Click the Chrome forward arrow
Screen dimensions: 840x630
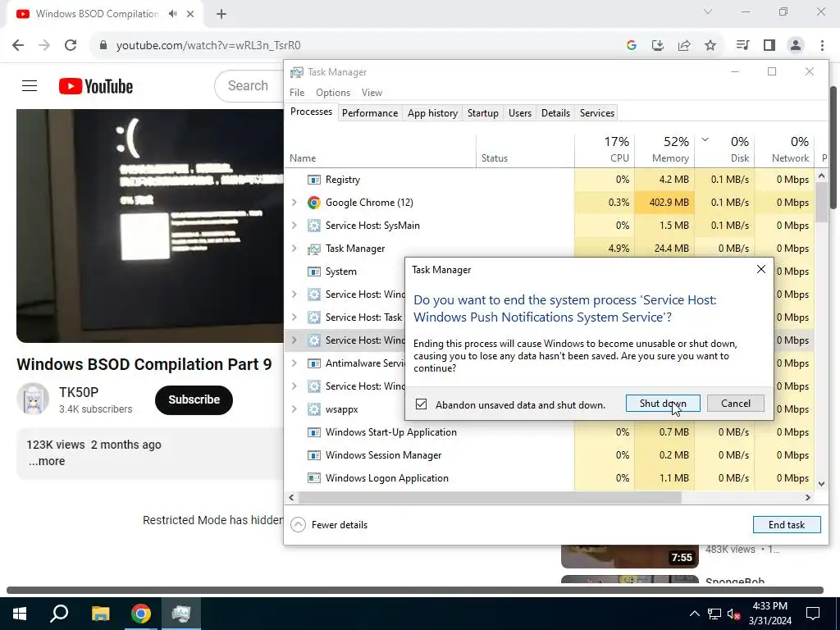click(x=44, y=46)
